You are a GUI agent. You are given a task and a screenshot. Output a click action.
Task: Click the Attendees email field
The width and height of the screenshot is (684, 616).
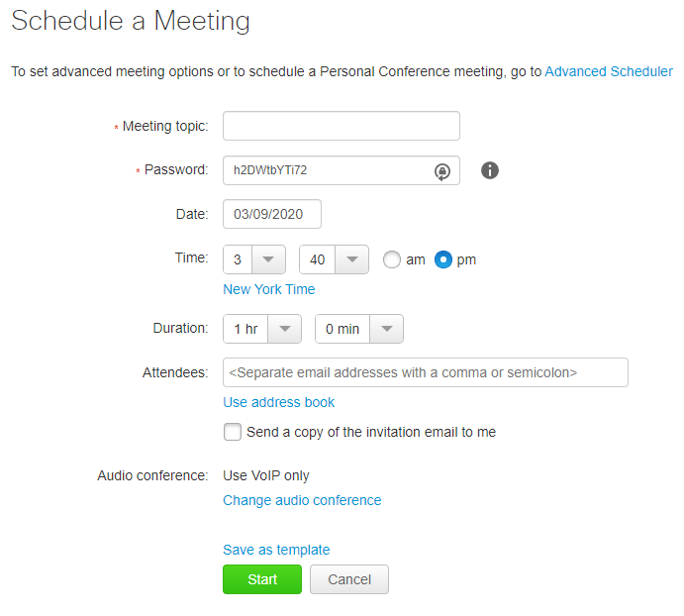coord(426,372)
